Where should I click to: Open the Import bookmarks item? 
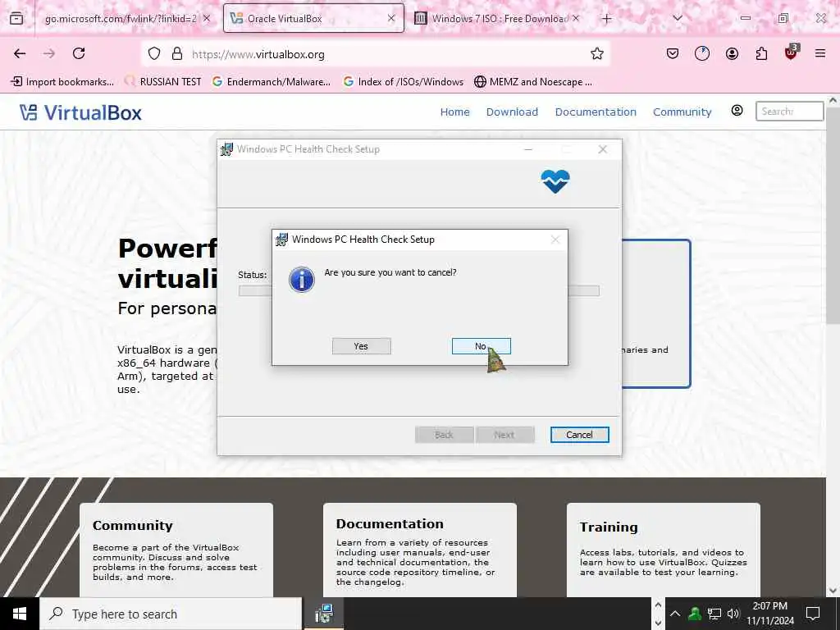pos(62,82)
